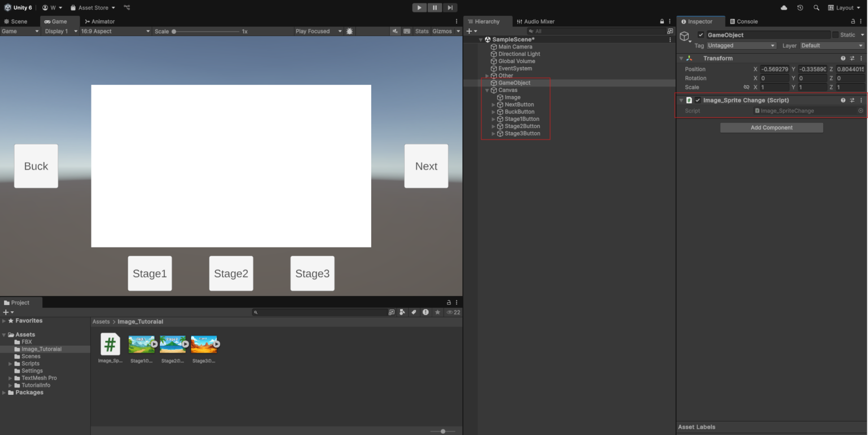The height and width of the screenshot is (435, 868).
Task: Open the Transform more options menu icon
Action: (x=861, y=58)
